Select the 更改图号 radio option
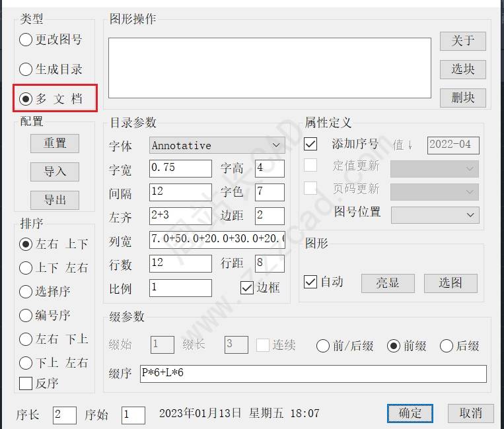504x429 pixels. [26, 40]
